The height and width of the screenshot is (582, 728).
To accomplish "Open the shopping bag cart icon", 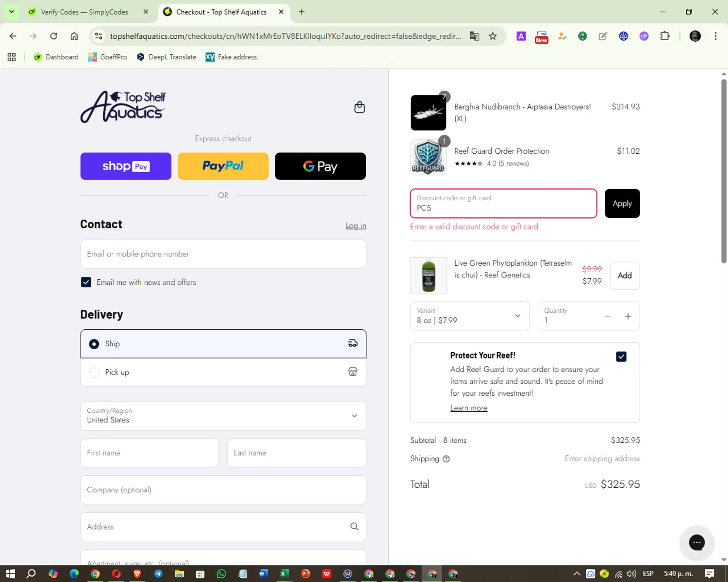I will coord(360,107).
